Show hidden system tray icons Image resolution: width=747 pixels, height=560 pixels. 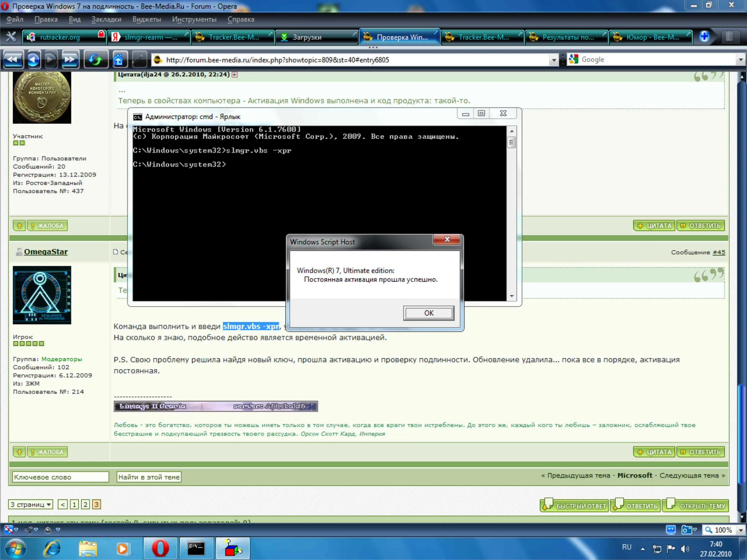coord(643,549)
